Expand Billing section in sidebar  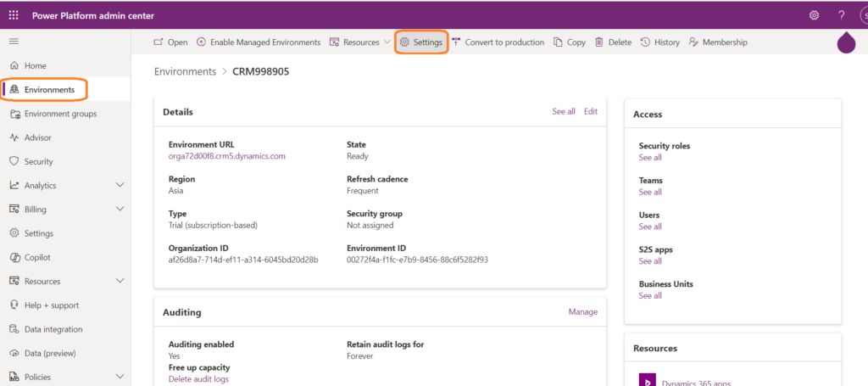[120, 210]
